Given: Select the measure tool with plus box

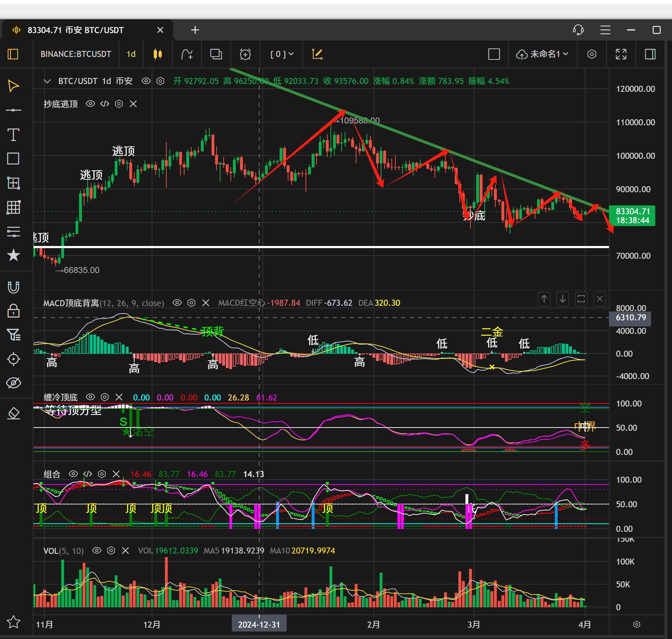Looking at the screenshot, I should 14,183.
